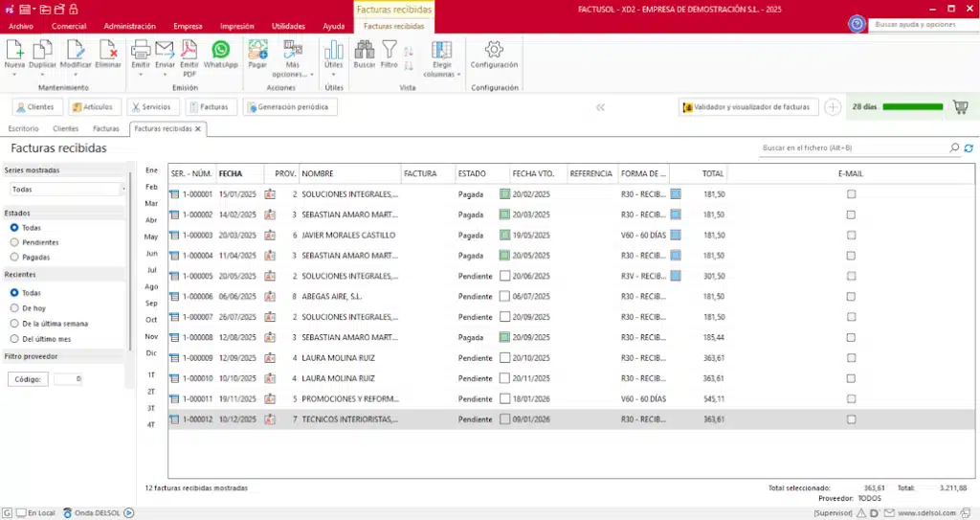This screenshot has height=520, width=980.
Task: Click the document icon of invoice 1-000005
Action: click(x=174, y=276)
